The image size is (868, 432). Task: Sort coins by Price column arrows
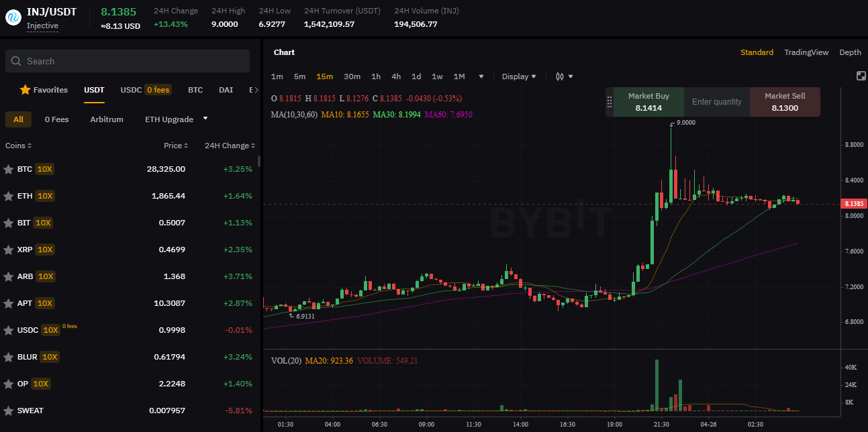pos(186,146)
